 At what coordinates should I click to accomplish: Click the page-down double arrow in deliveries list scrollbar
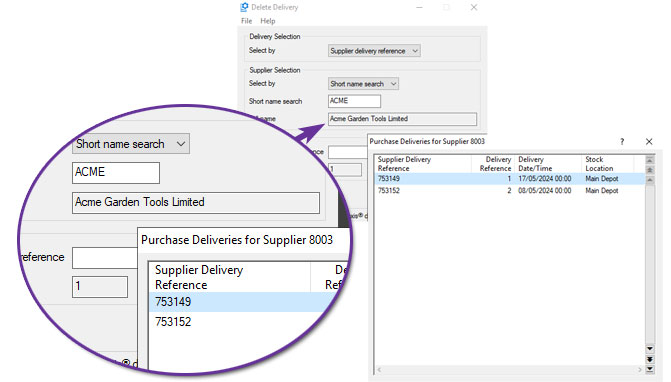(650, 359)
